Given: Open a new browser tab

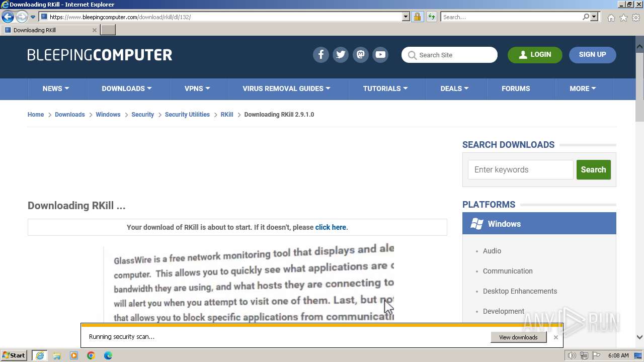Looking at the screenshot, I should coord(108,30).
